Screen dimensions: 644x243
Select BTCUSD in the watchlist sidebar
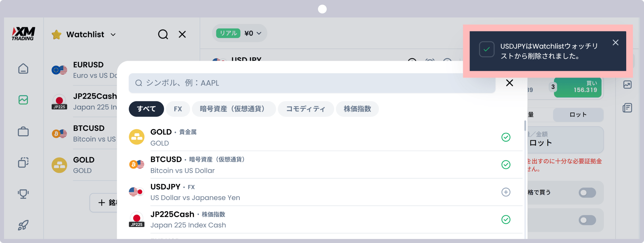coord(84,133)
